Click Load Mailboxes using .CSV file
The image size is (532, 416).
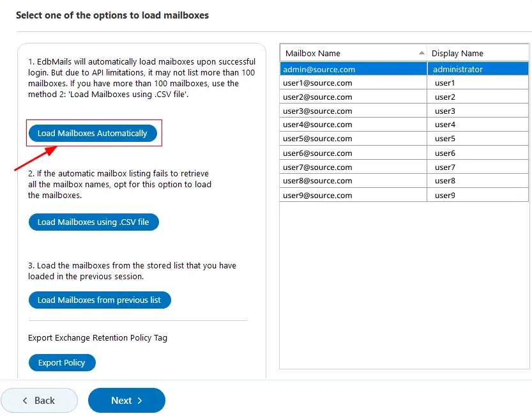(x=94, y=222)
